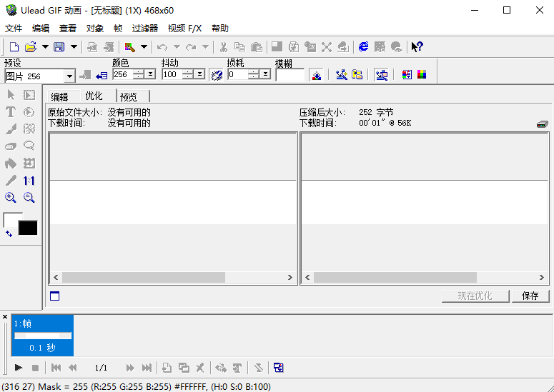Close the frame panel with the x
Image resolution: width=554 pixels, height=392 pixels.
[x=5, y=317]
